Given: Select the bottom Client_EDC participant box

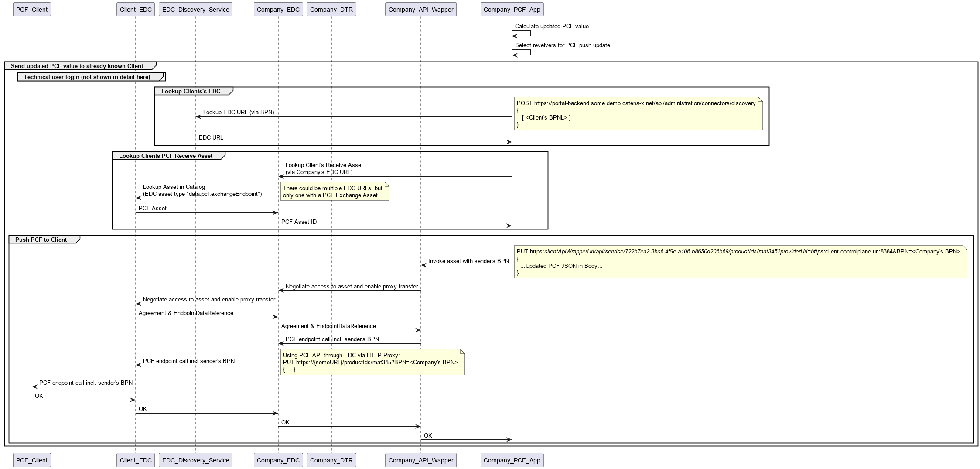Looking at the screenshot, I should coord(136,460).
